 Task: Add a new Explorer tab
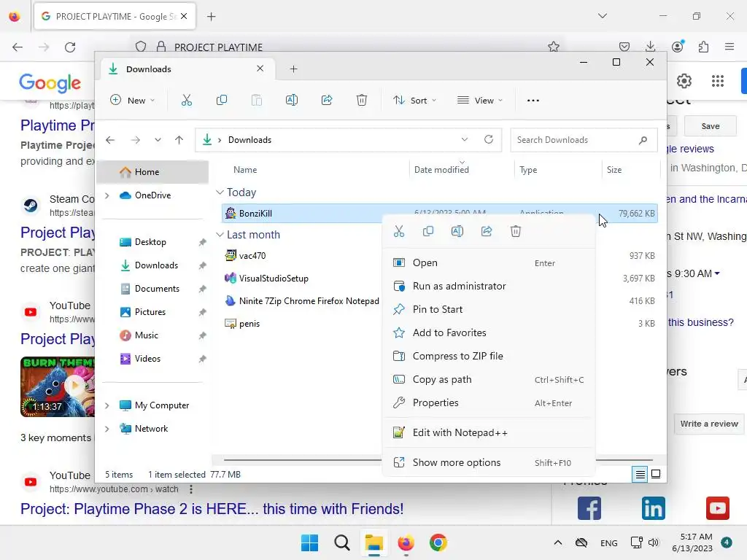pyautogui.click(x=293, y=69)
